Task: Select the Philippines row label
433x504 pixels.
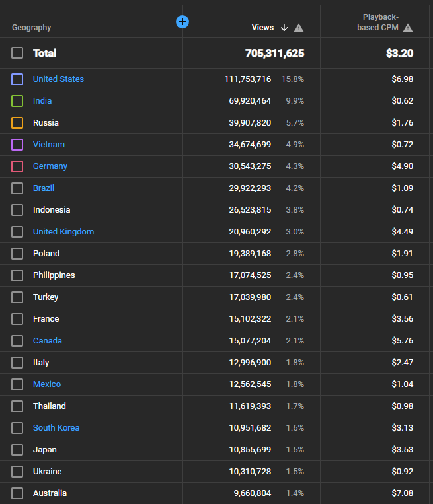Action: [54, 275]
